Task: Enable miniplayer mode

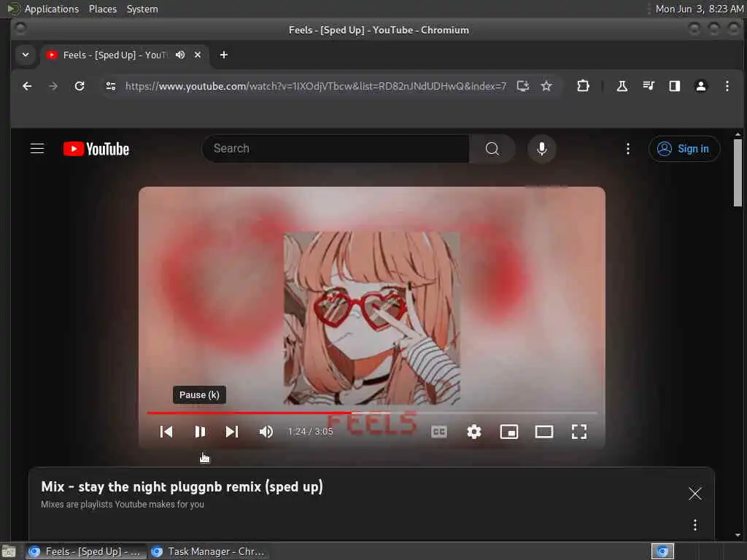Action: 508,432
